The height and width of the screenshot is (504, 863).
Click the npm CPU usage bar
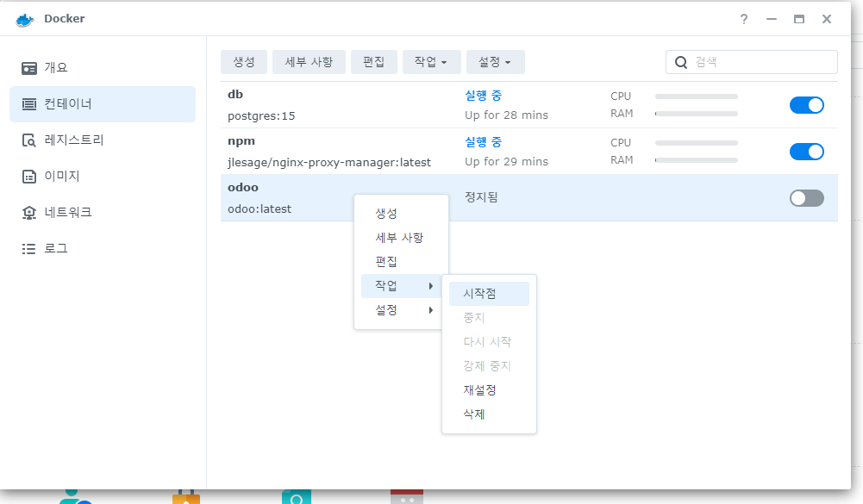(x=697, y=143)
